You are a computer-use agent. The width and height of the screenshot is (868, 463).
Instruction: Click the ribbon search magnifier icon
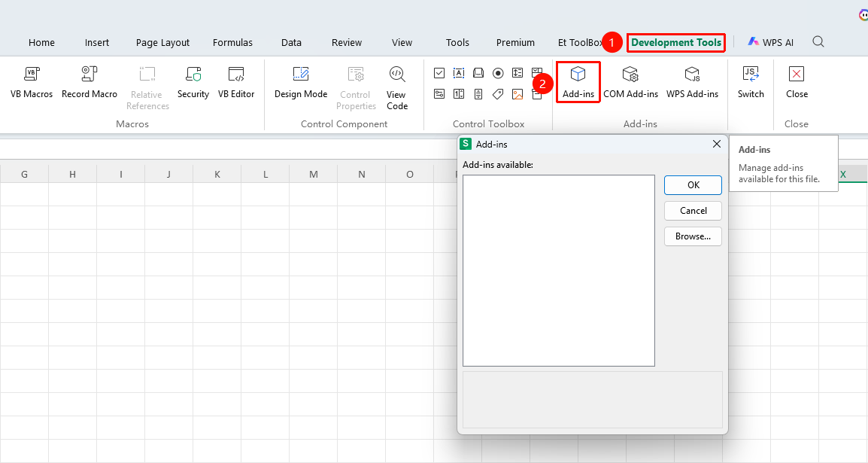click(818, 42)
